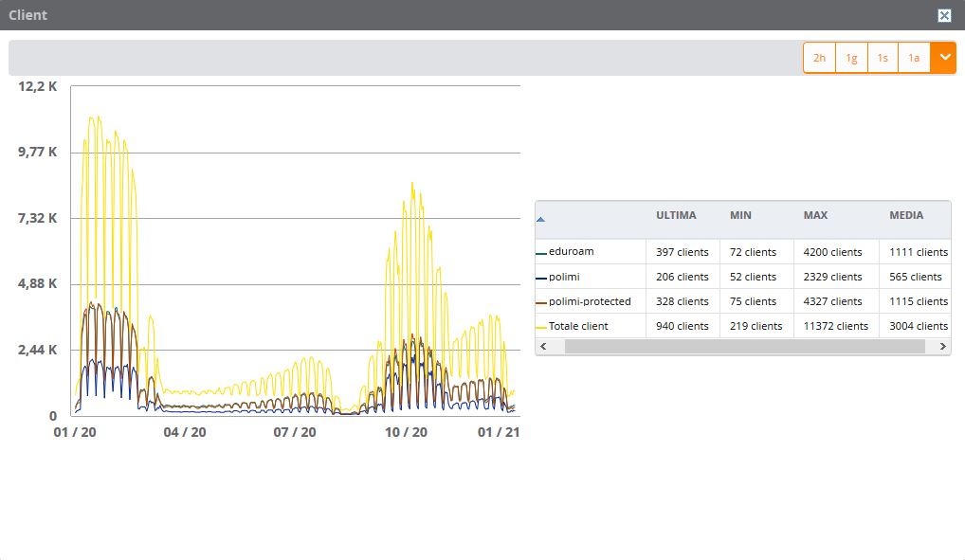Screen dimensions: 965x560
Task: Click the table scroll left arrow
Action: 543,347
